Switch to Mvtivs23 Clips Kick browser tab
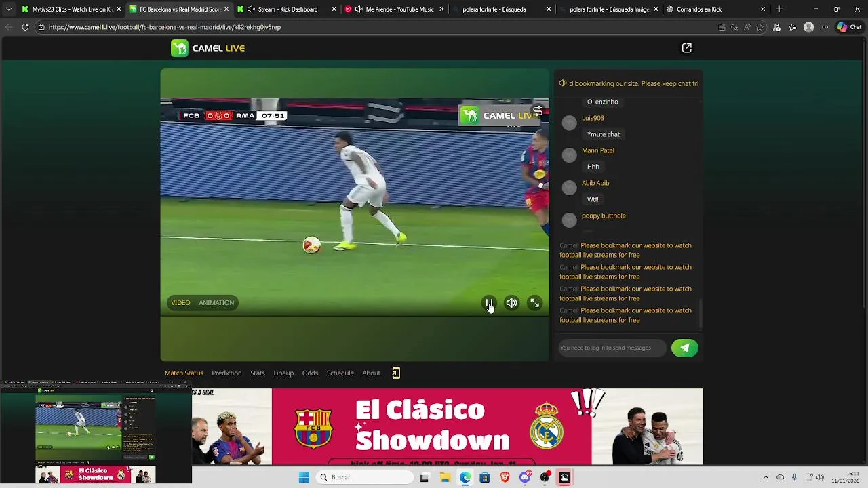The height and width of the screenshot is (488, 868). click(x=71, y=9)
